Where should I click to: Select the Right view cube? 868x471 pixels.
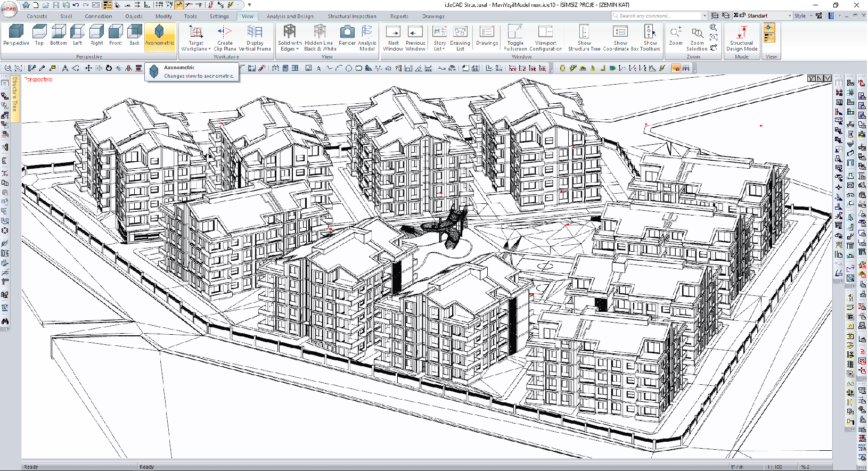pos(97,35)
